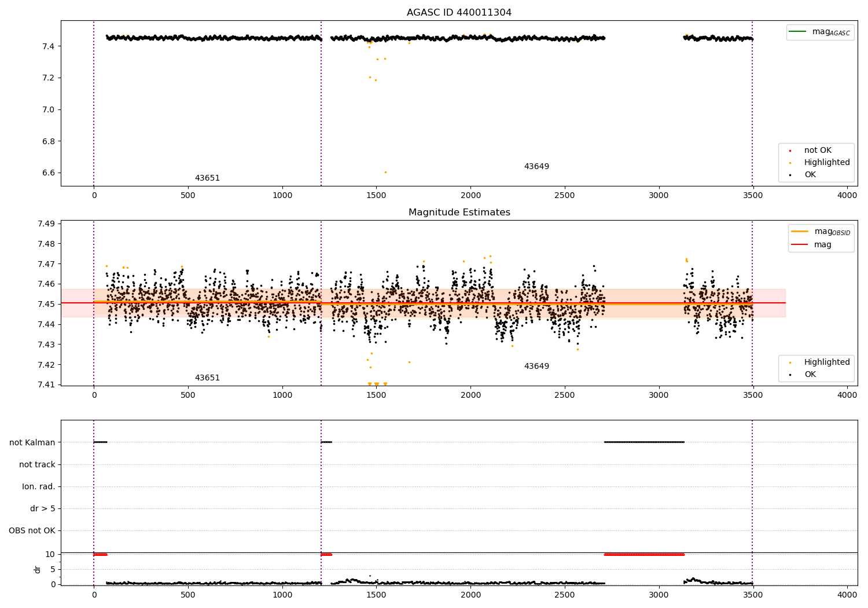
Task: Click the 'not Kalman' axis label
Action: [x=32, y=442]
